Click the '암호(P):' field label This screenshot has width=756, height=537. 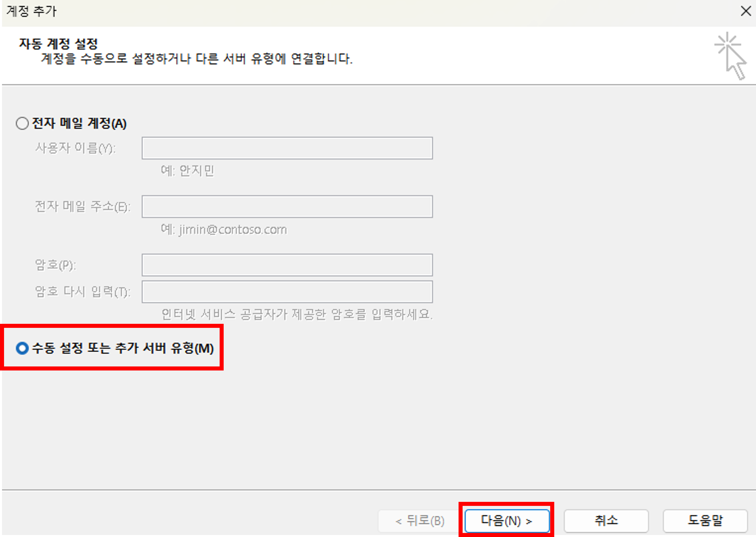click(56, 265)
